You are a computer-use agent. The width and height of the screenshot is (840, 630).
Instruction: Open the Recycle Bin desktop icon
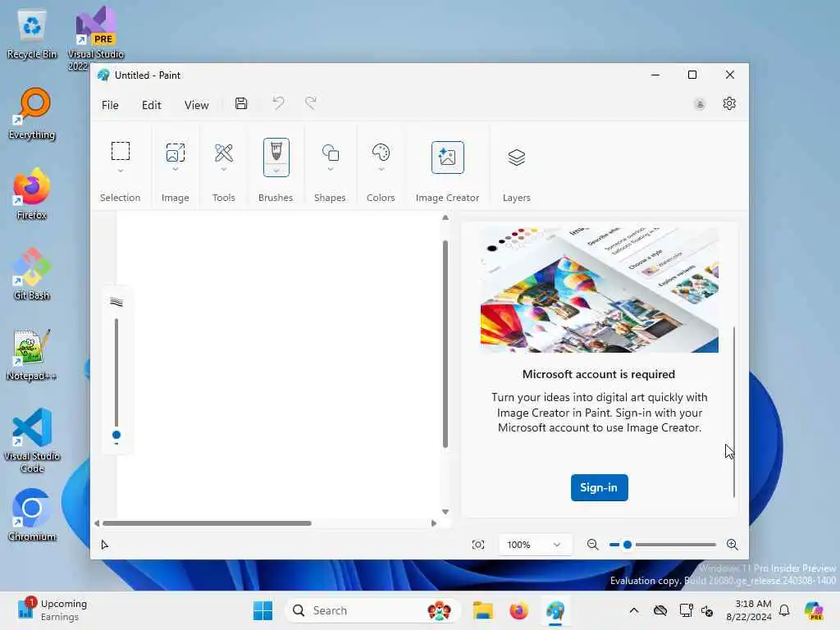click(x=32, y=33)
